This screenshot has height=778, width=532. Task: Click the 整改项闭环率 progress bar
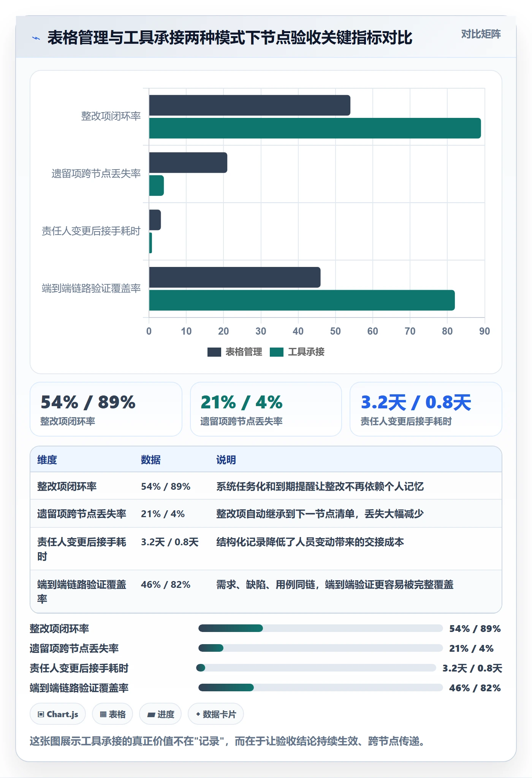[321, 628]
